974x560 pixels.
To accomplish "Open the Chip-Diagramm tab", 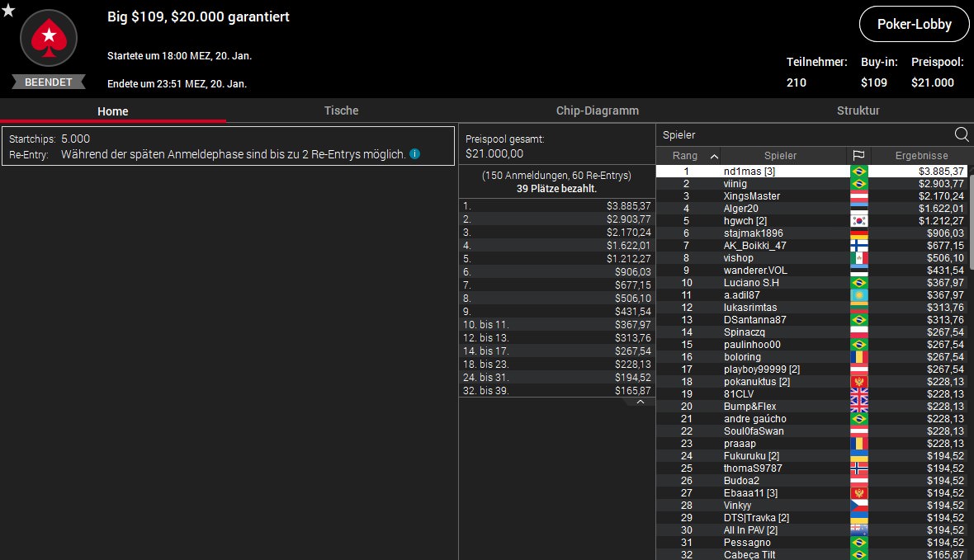I will pyautogui.click(x=597, y=111).
